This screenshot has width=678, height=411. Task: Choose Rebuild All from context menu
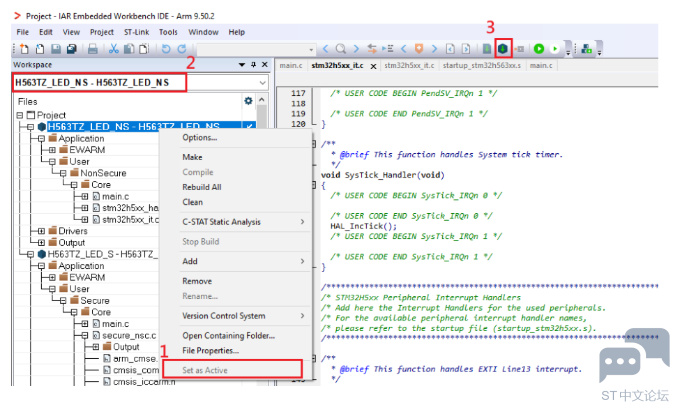click(x=201, y=187)
